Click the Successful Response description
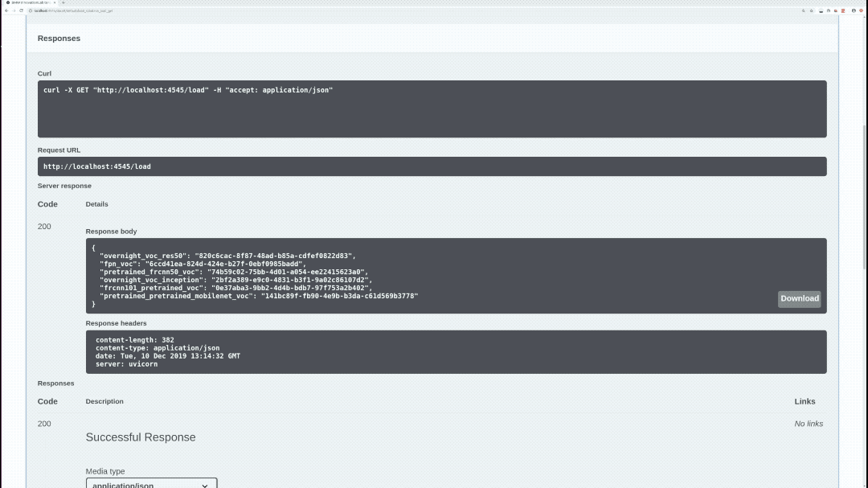The image size is (868, 488). click(141, 437)
